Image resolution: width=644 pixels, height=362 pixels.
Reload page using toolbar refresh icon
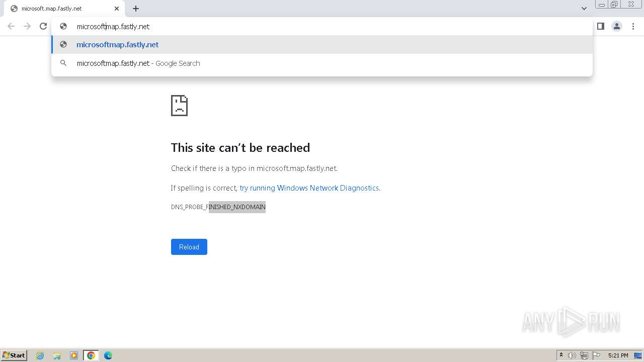(x=43, y=26)
